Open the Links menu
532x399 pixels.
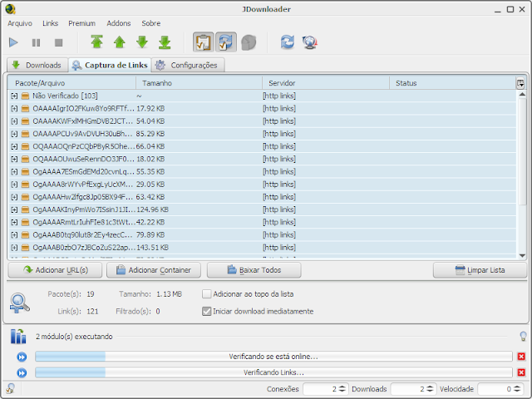(x=50, y=23)
